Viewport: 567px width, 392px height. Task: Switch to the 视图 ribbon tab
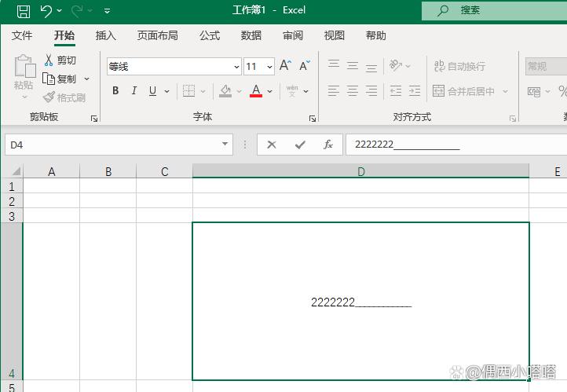pos(335,35)
